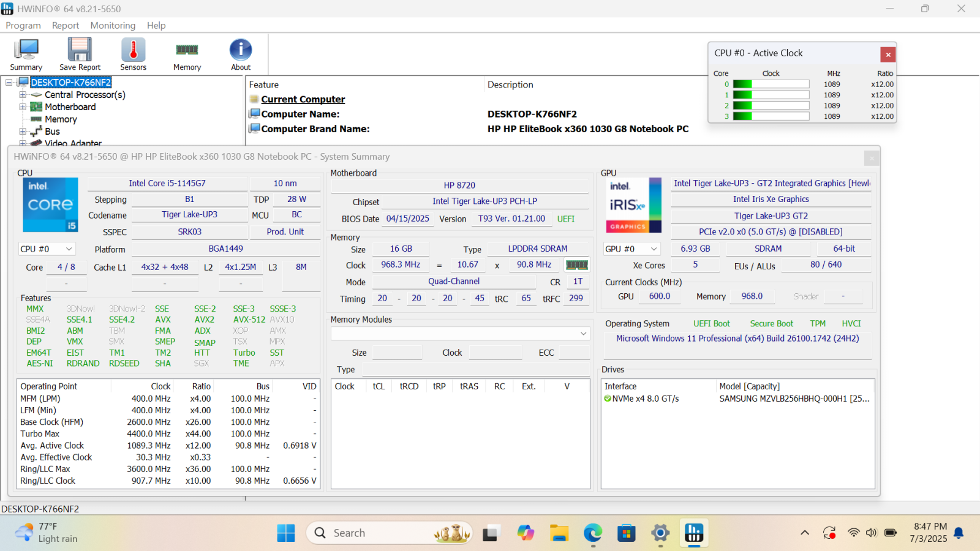This screenshot has width=980, height=551.
Task: Open the CPU #0 selector dropdown
Action: 47,249
